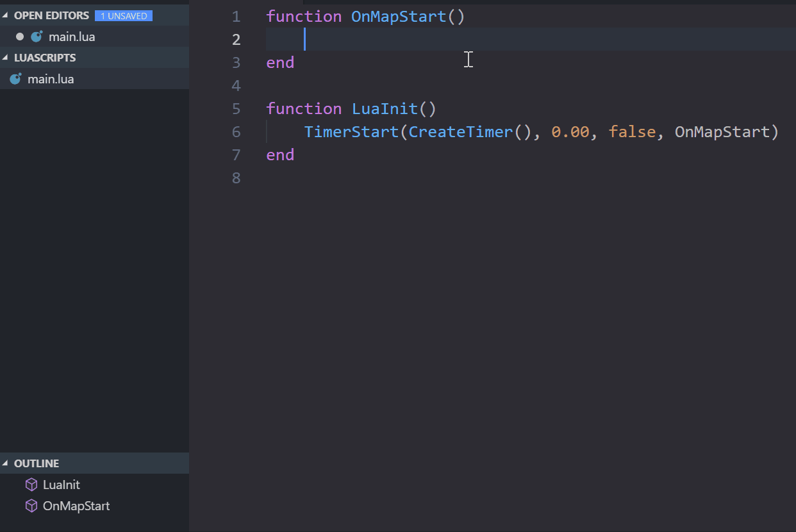Jump to LuaInit in the Outline
Viewport: 796px width, 532px height.
point(62,485)
